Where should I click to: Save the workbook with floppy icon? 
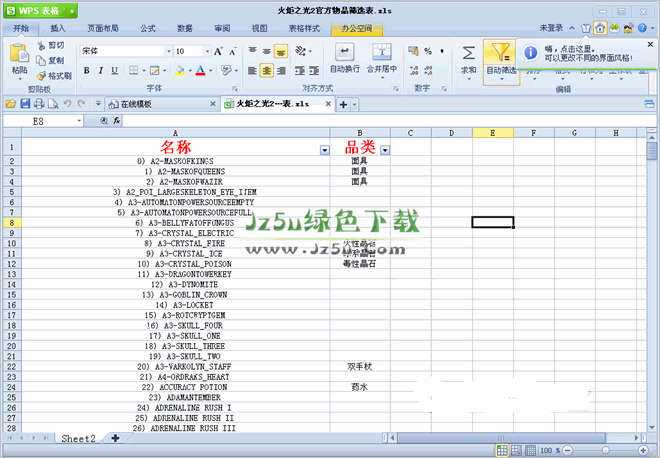[25, 104]
